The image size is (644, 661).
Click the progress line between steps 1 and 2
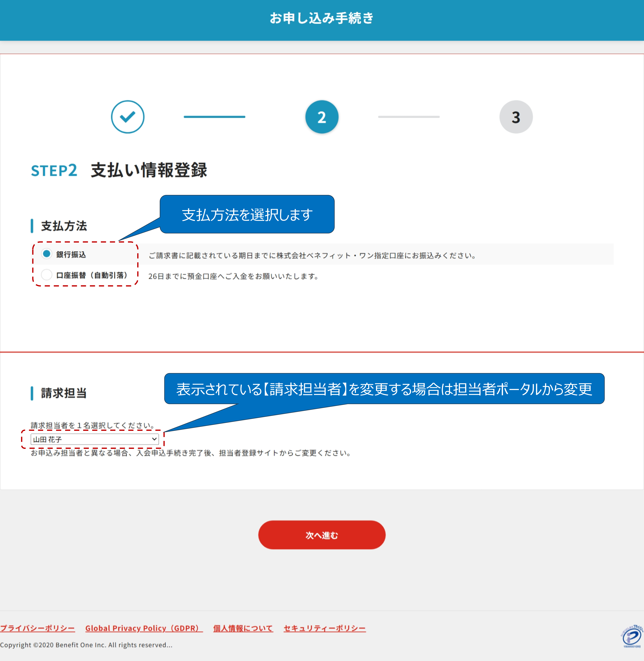pos(214,117)
